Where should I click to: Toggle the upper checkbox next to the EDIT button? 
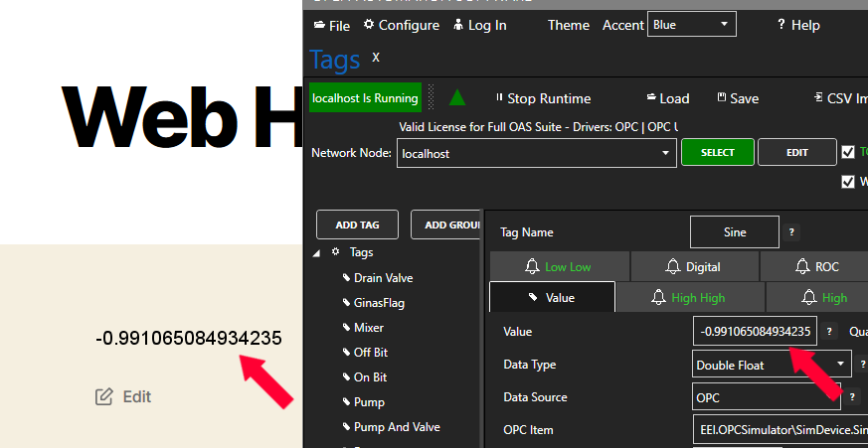point(847,152)
